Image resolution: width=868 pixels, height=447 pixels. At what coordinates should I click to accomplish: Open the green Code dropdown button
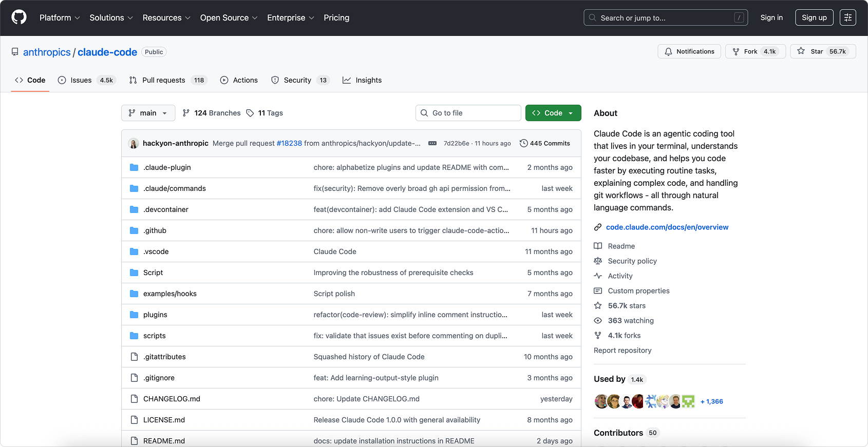click(553, 113)
